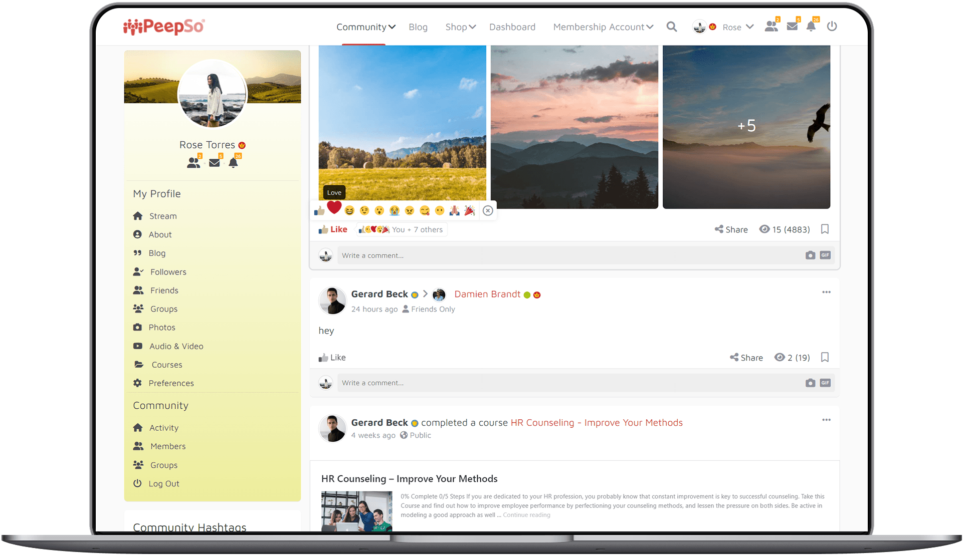The height and width of the screenshot is (560, 964).
Task: Open the PeepSo logo home link
Action: [x=164, y=26]
